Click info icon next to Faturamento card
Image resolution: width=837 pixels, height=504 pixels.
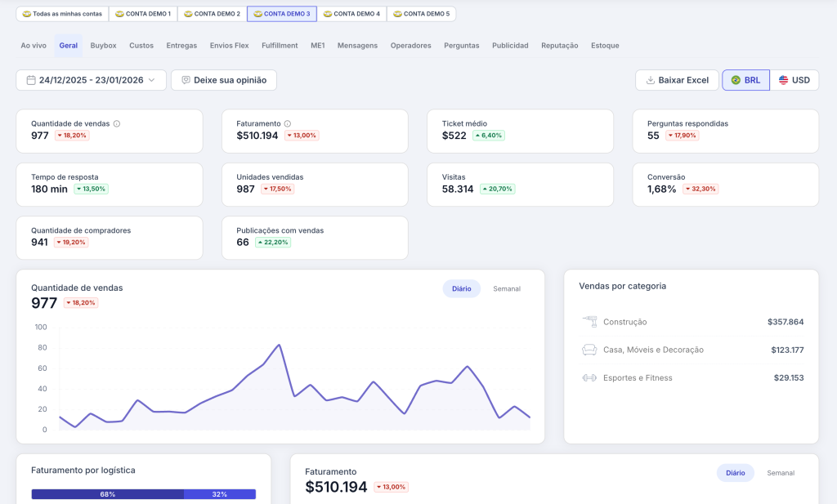point(288,124)
